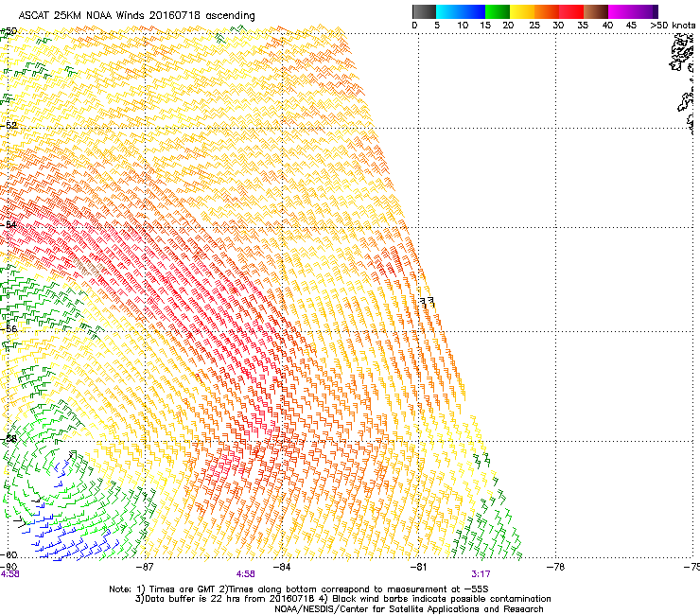
Task: Click the yellow 20-25 knots legend segment
Action: coord(522,11)
